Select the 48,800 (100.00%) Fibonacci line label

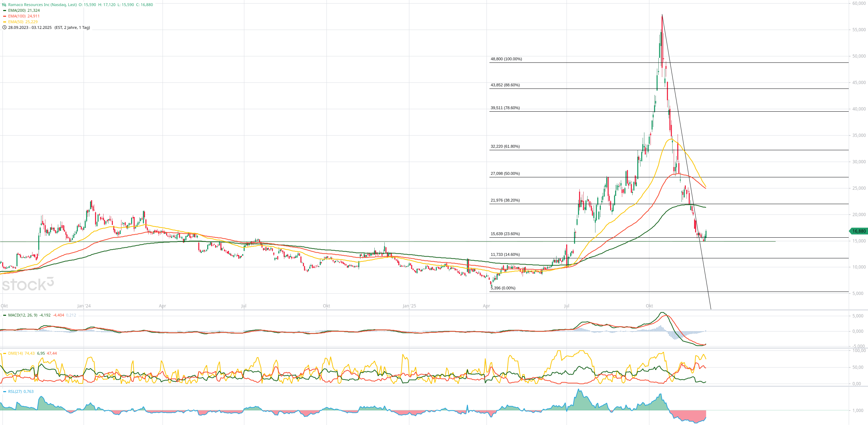506,59
